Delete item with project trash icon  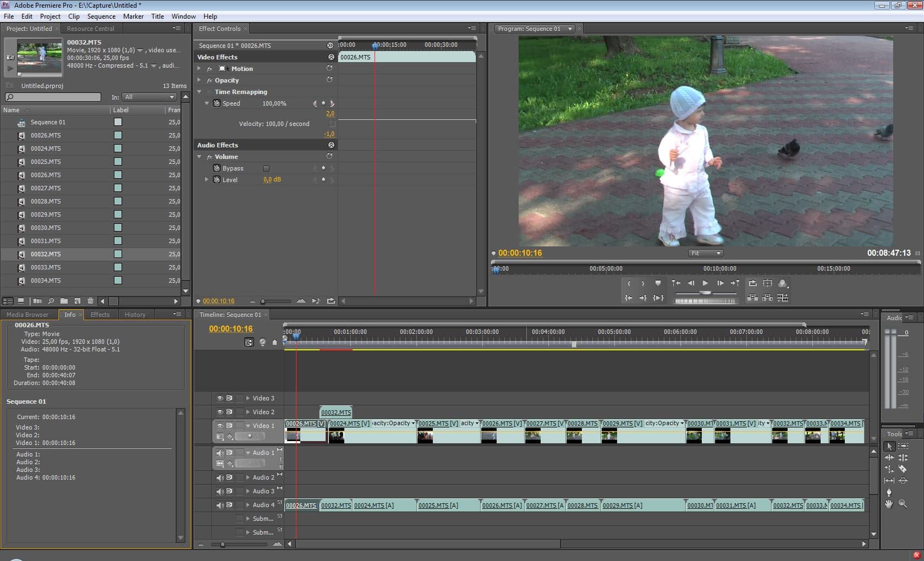[90, 301]
